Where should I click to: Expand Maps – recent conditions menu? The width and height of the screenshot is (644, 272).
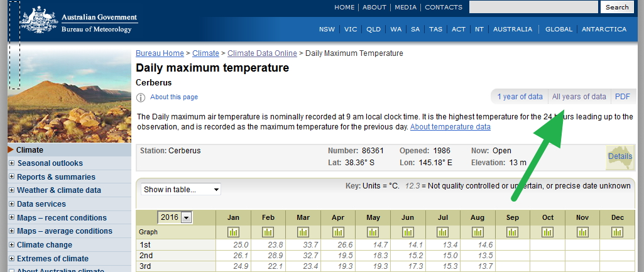coord(11,218)
